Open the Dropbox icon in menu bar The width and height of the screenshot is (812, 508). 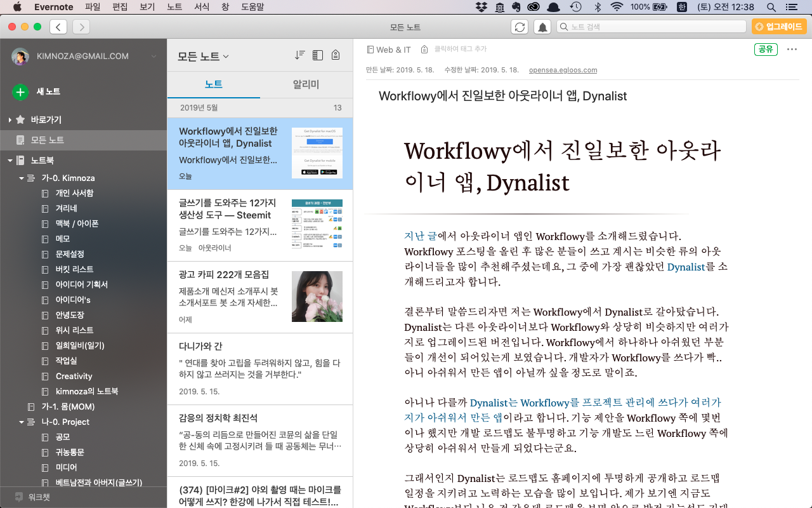tap(481, 7)
